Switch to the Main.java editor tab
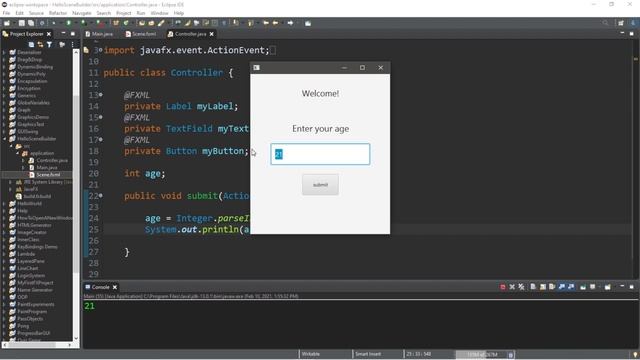 coord(99,34)
